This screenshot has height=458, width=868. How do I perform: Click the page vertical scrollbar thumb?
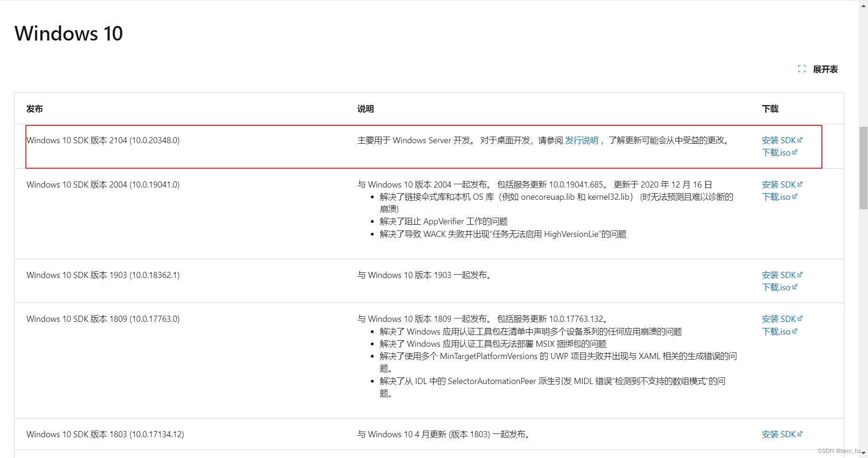(863, 168)
